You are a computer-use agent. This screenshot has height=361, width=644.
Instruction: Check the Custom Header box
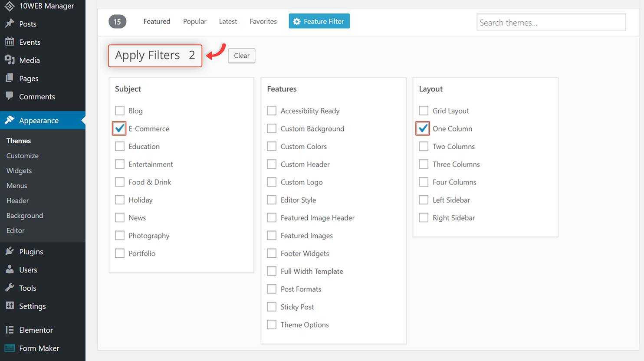pos(272,164)
